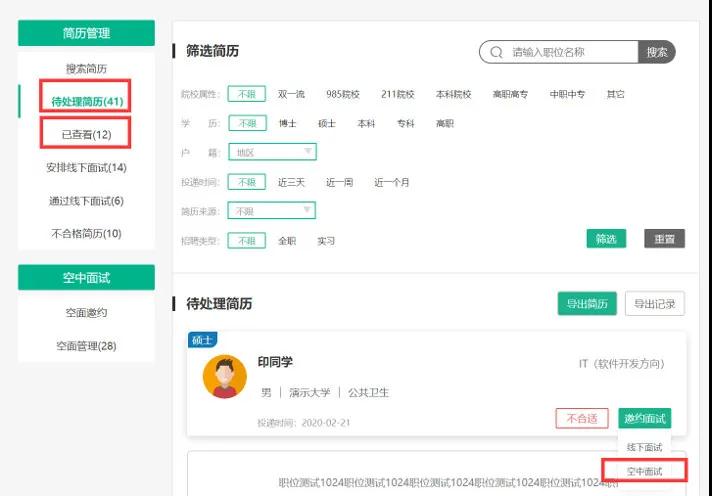The height and width of the screenshot is (496, 712).
Task: Click the 重置 reset button
Action: pyautogui.click(x=664, y=239)
